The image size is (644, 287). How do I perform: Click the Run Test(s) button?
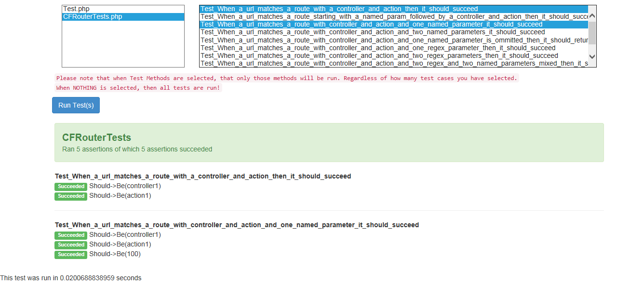coord(76,105)
